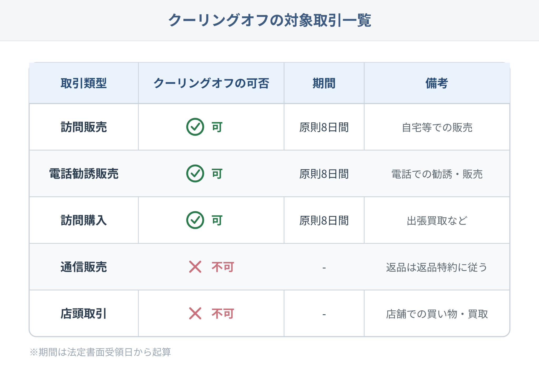Click the 不可 text in 通信販売 row
This screenshot has height=392, width=539.
click(223, 267)
